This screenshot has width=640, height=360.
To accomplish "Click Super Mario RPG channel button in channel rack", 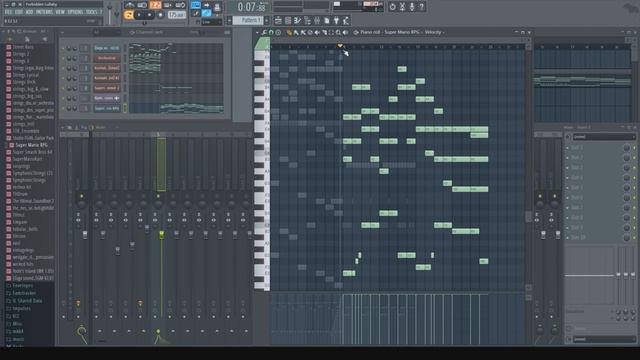I will pos(107,108).
